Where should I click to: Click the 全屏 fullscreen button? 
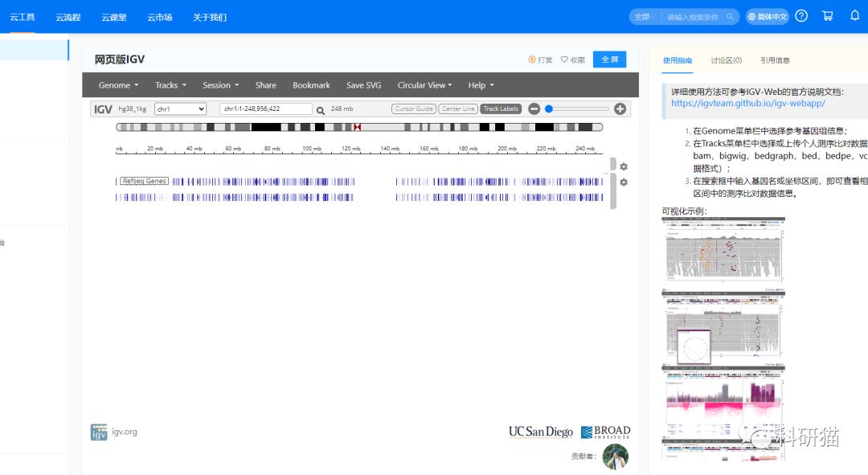[x=609, y=59]
